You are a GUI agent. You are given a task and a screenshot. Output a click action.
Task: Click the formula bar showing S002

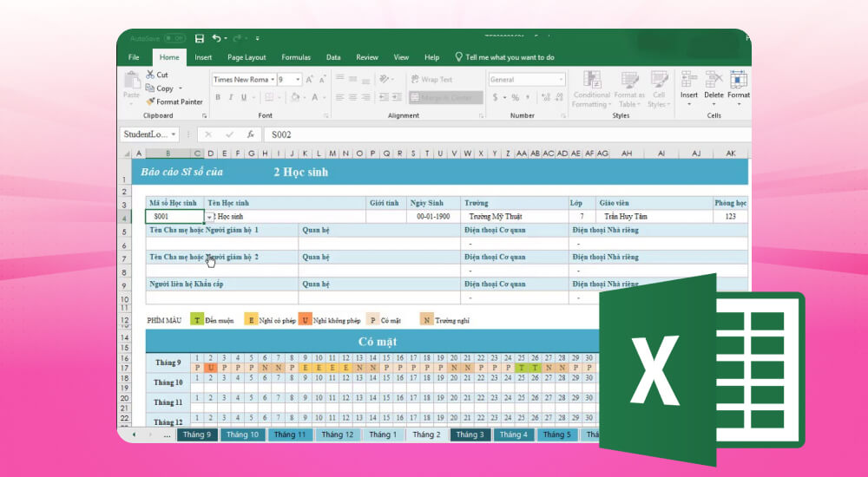(507, 134)
